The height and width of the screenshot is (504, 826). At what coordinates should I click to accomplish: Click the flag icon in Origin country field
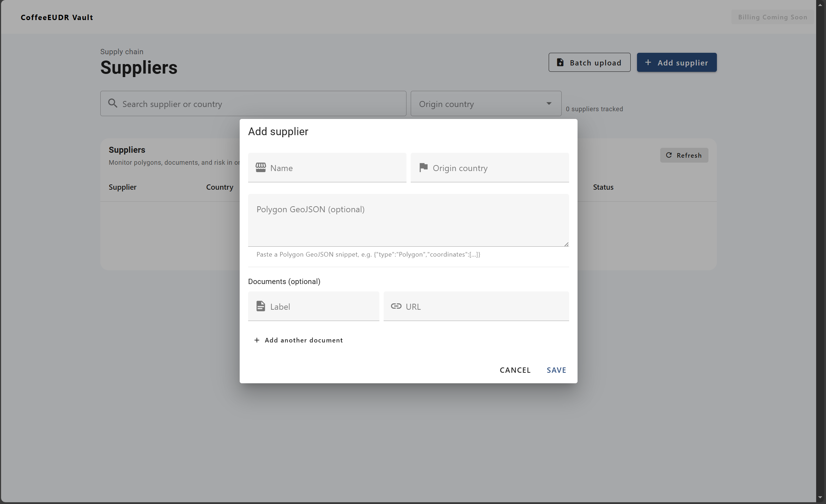point(423,168)
